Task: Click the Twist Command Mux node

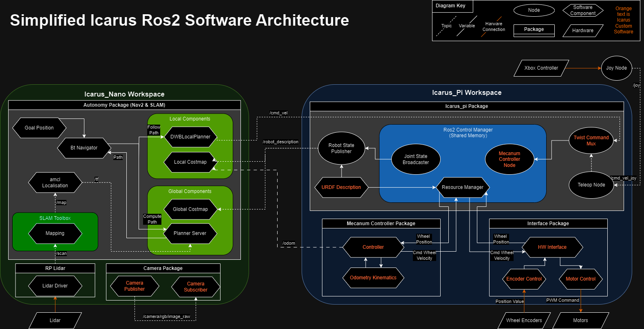Action: tap(591, 140)
